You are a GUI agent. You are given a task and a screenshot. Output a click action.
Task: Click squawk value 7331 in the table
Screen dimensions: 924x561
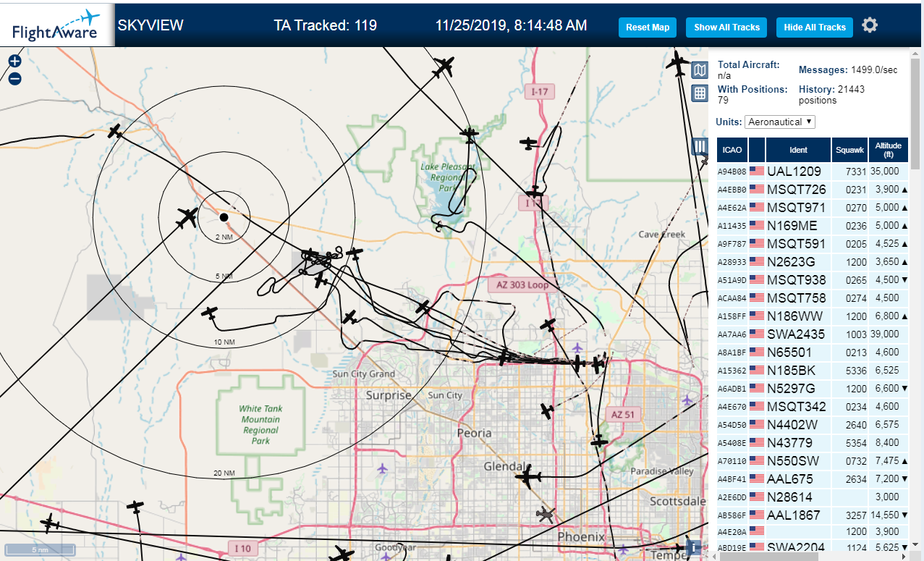click(855, 172)
